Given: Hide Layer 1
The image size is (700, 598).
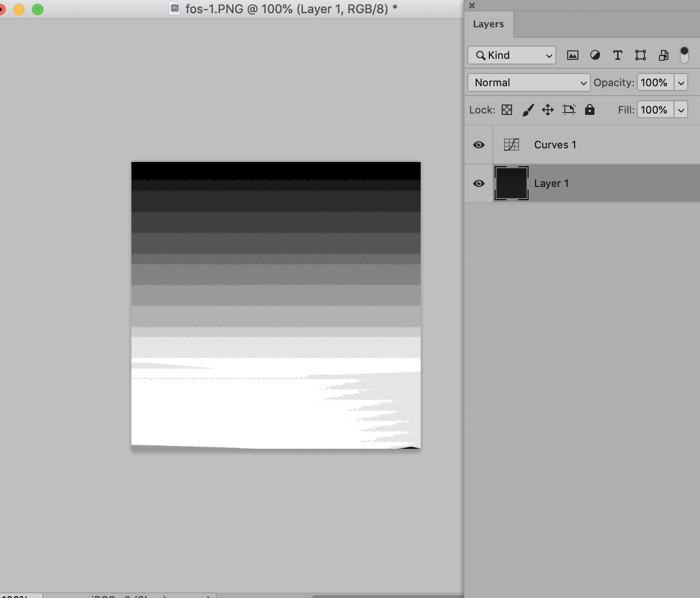Looking at the screenshot, I should point(478,183).
